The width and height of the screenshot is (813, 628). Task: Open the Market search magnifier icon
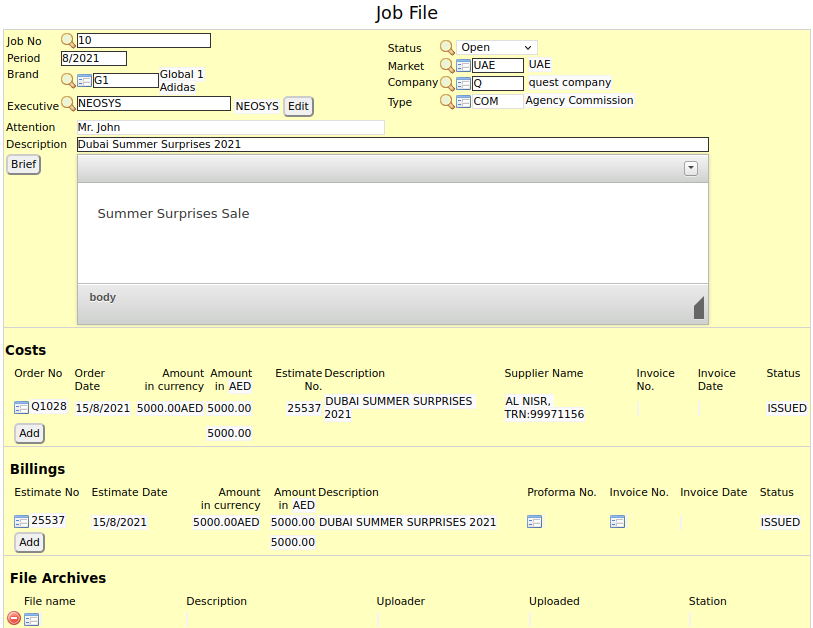coord(447,65)
